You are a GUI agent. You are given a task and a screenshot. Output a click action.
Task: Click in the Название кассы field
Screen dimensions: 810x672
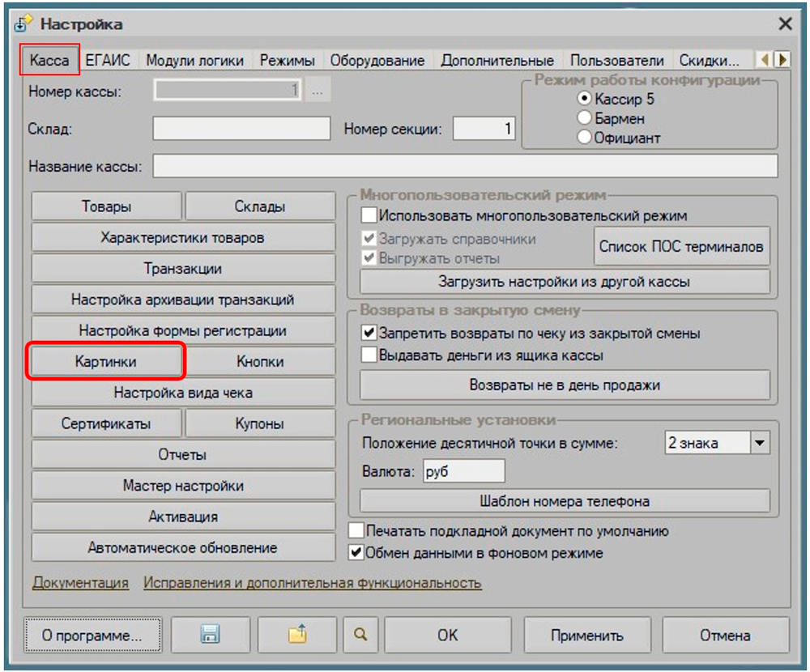tap(464, 166)
